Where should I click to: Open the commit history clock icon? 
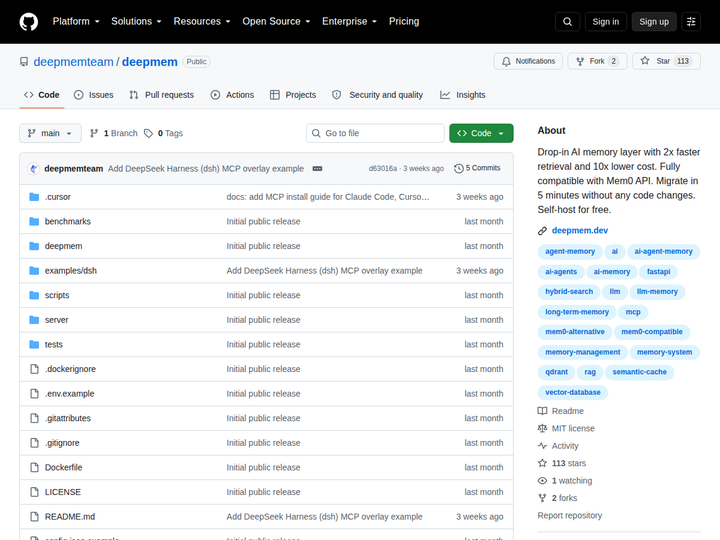click(459, 169)
